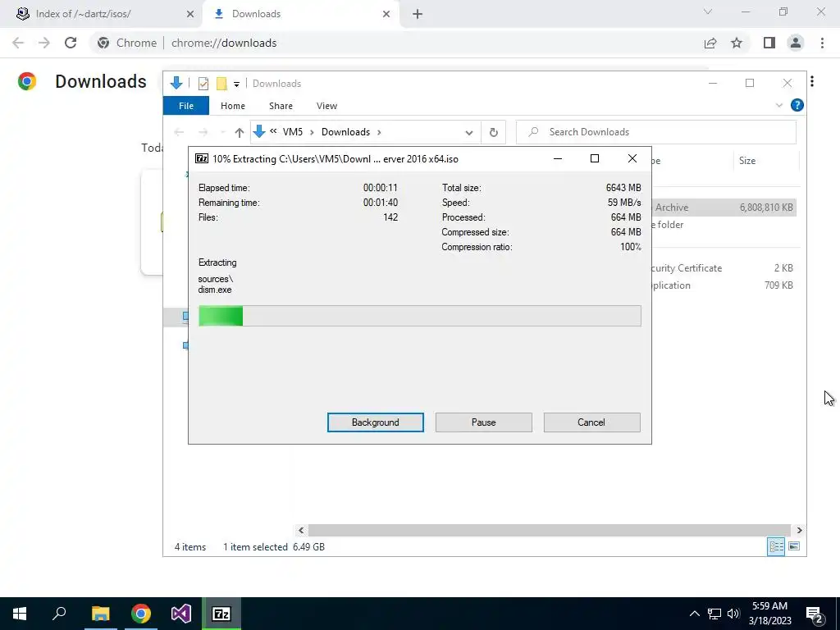Select the 709 KB Application file
Image resolution: width=840 pixels, height=630 pixels.
[724, 285]
